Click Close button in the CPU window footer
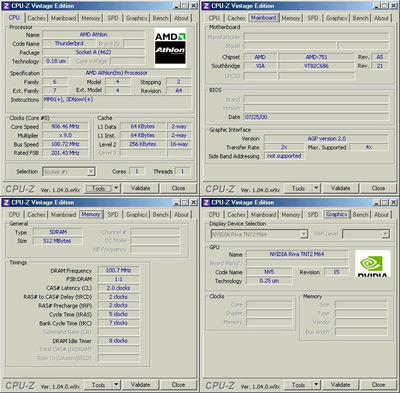The width and height of the screenshot is (400, 393). pyautogui.click(x=178, y=188)
